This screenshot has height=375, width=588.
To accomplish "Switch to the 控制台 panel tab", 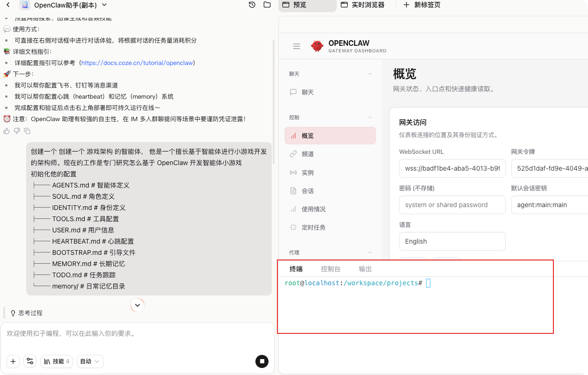I will 330,269.
